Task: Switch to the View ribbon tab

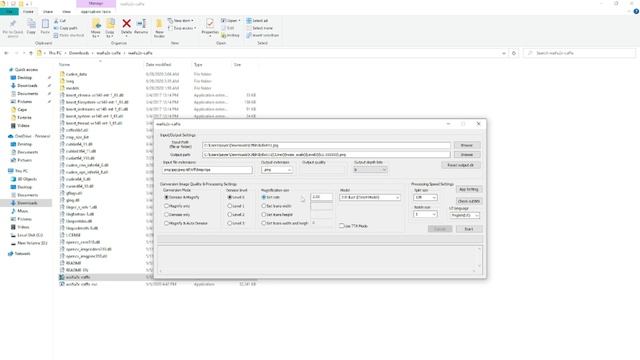Action: tap(66, 12)
